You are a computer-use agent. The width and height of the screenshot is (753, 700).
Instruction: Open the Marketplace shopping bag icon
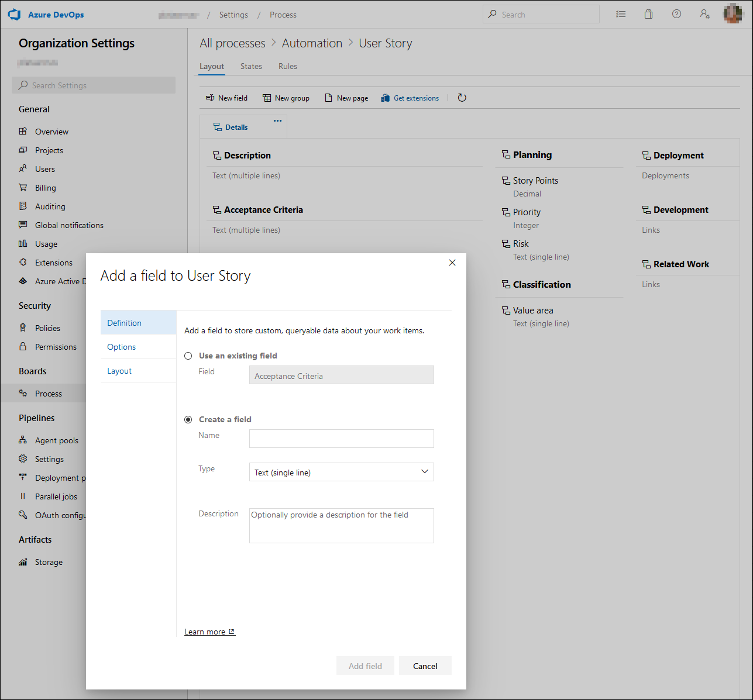pyautogui.click(x=648, y=14)
